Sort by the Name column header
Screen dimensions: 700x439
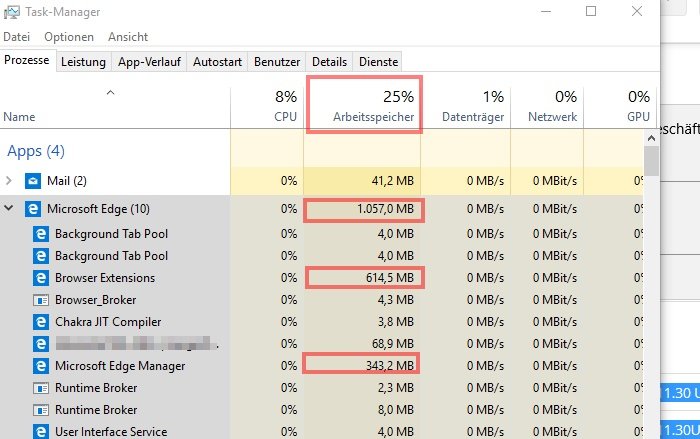tap(19, 117)
